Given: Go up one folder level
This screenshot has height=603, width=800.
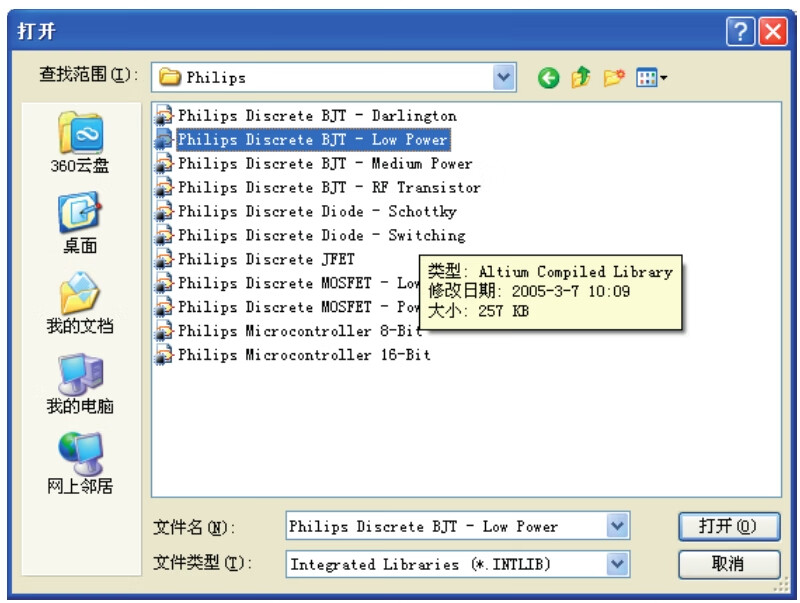Looking at the screenshot, I should click(x=581, y=78).
